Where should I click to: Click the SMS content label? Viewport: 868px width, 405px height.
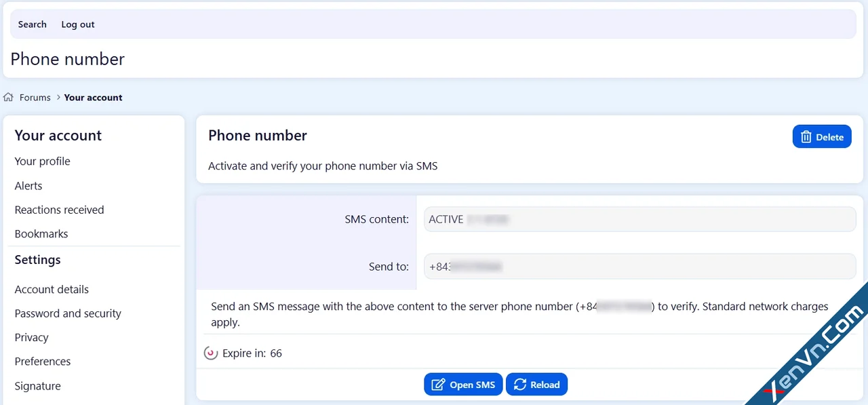[377, 219]
